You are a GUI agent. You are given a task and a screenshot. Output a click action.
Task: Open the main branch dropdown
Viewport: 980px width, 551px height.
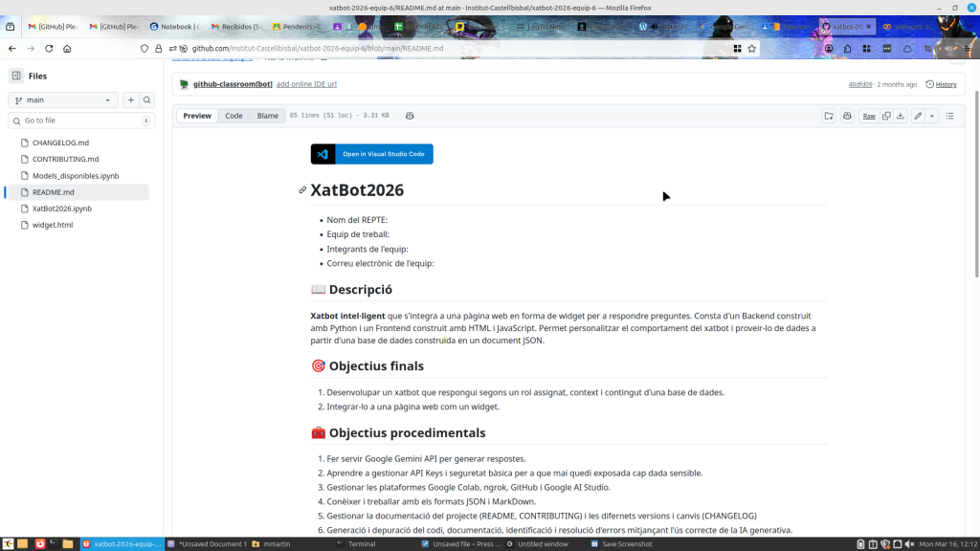(62, 99)
